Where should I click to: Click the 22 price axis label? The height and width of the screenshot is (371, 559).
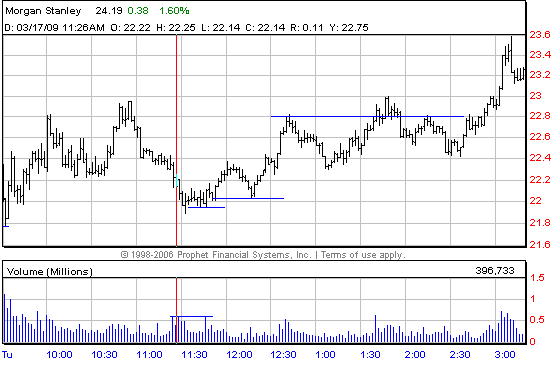535,201
